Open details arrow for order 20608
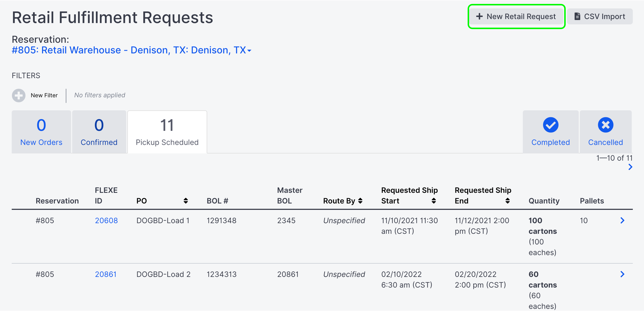The height and width of the screenshot is (311, 644). click(622, 220)
